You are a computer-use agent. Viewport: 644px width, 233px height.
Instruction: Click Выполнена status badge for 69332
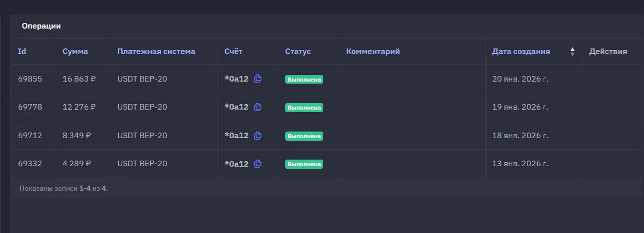point(304,164)
